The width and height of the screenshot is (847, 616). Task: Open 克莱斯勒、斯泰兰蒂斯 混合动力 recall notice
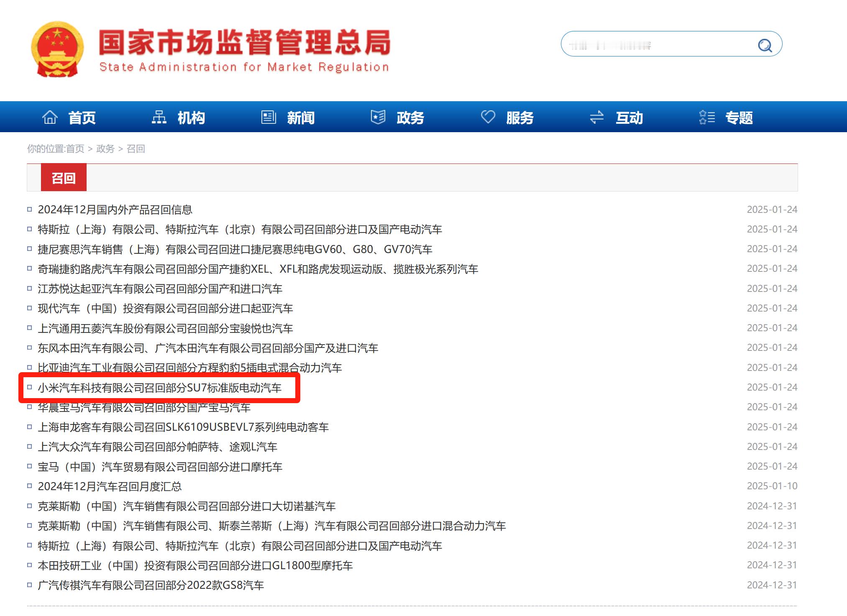pyautogui.click(x=272, y=526)
